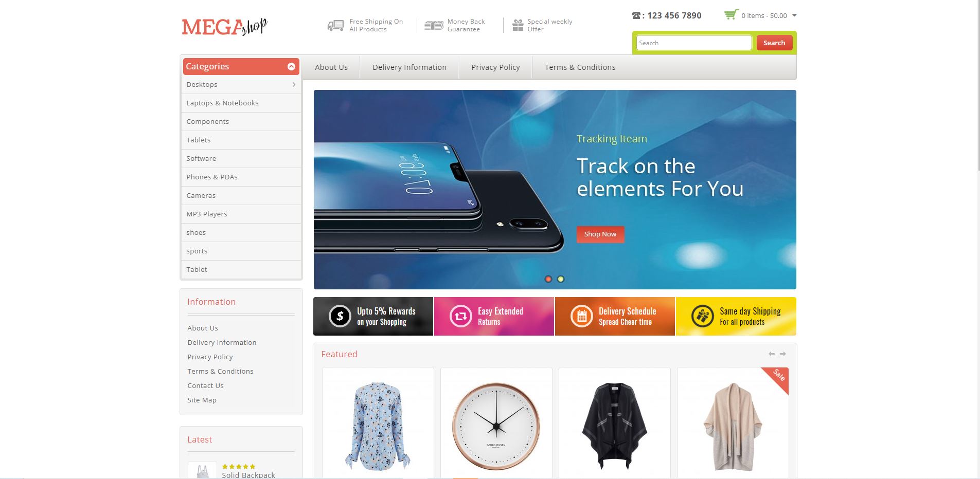Click into the Search input field
Image resolution: width=980 pixels, height=479 pixels.
pos(694,43)
